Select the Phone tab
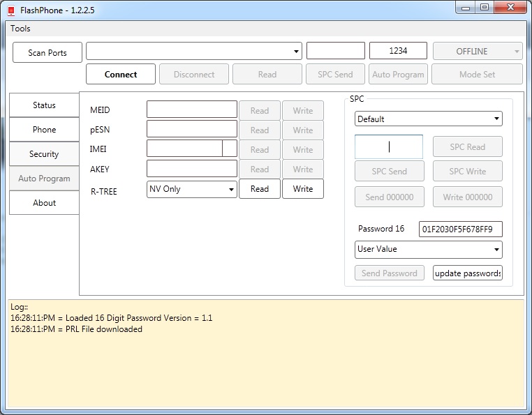532x415 pixels. click(x=44, y=130)
